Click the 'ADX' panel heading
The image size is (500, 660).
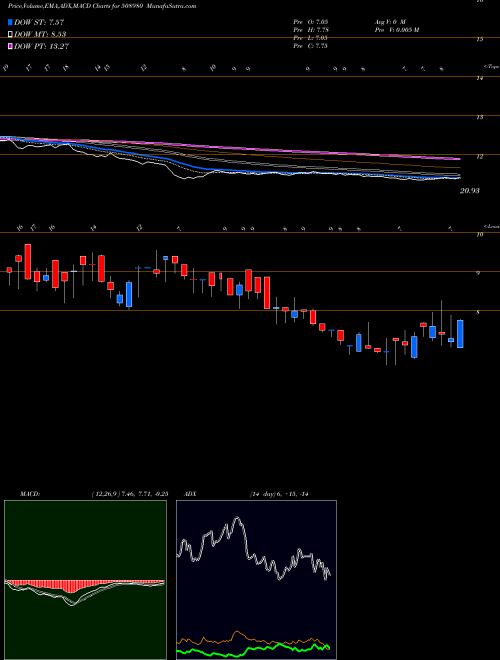coord(191,494)
